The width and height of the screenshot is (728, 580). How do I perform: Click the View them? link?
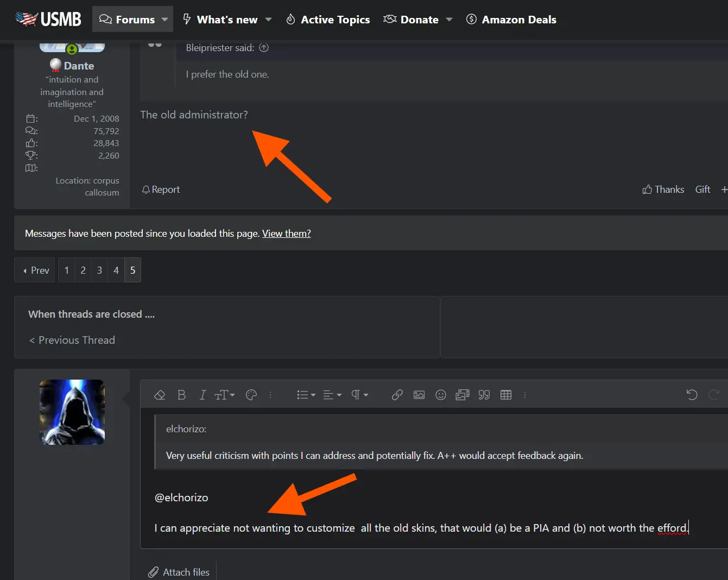click(287, 234)
